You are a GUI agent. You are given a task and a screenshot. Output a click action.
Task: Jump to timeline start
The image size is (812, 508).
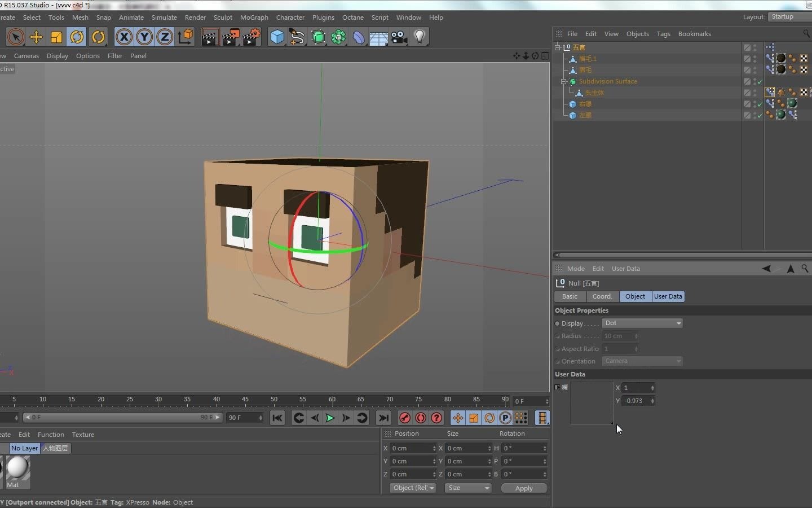click(277, 418)
